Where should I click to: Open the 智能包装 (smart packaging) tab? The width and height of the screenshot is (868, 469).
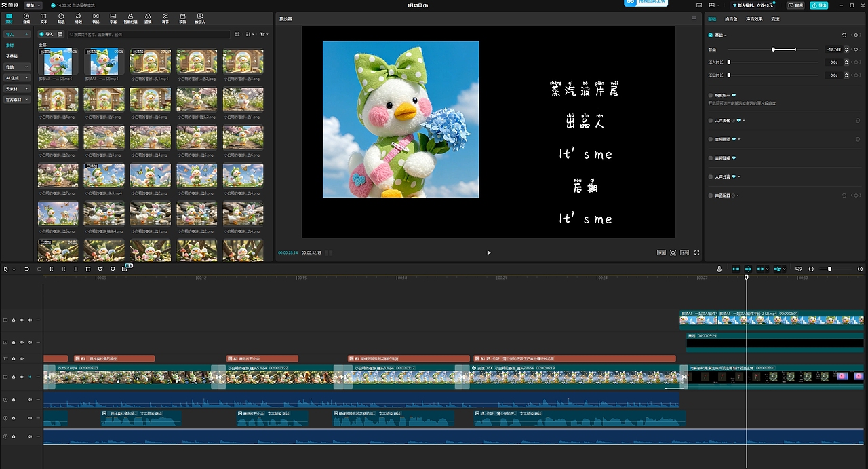pos(130,18)
